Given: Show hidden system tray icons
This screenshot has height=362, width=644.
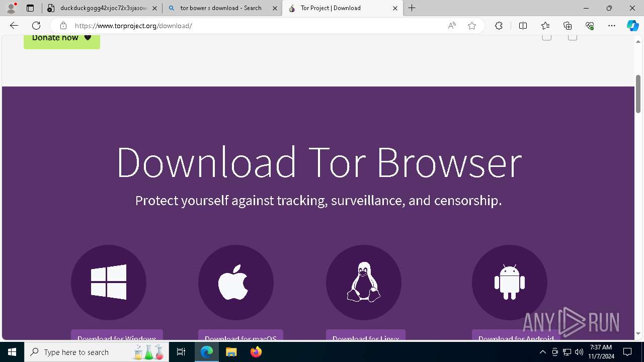Looking at the screenshot, I should [542, 352].
